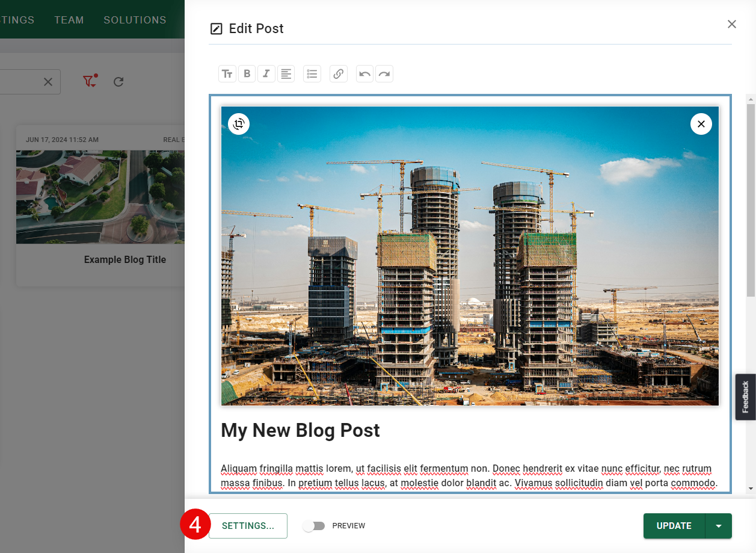Close the Edit Post panel
The width and height of the screenshot is (756, 553).
point(732,24)
